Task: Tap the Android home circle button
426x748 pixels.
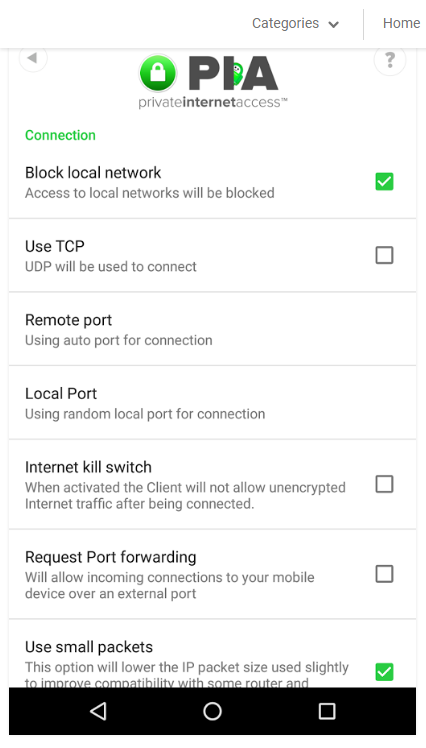Action: click(x=212, y=711)
